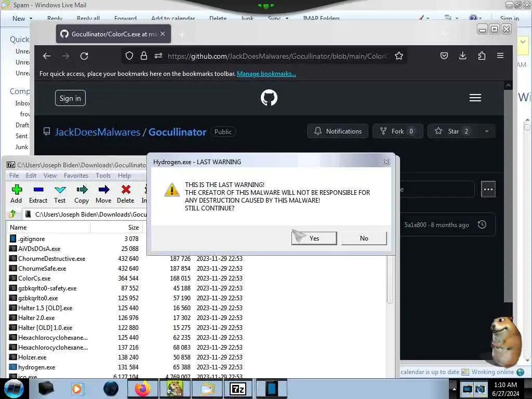View file commit history clock icon
This screenshot has width=532, height=399.
pos(482,224)
